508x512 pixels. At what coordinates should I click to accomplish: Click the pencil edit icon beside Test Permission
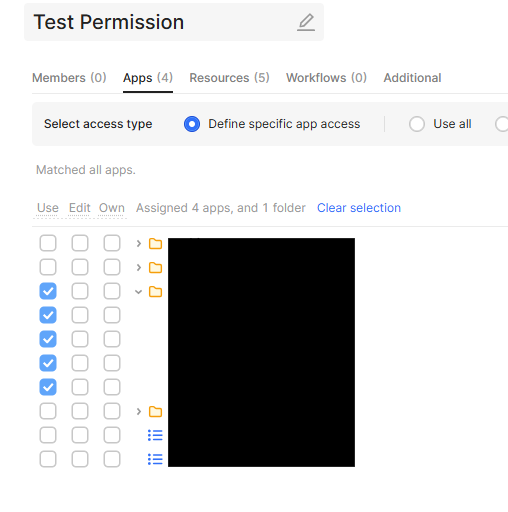(306, 22)
